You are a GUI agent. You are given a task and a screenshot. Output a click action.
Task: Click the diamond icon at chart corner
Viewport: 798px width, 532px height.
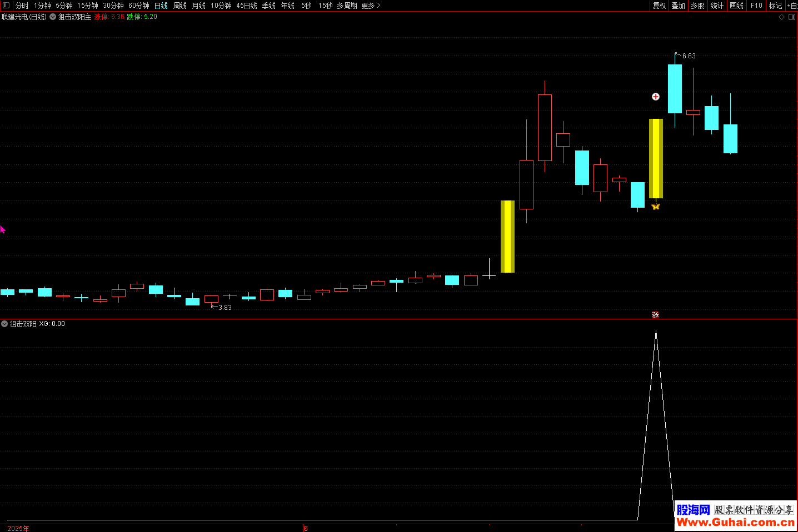782,17
